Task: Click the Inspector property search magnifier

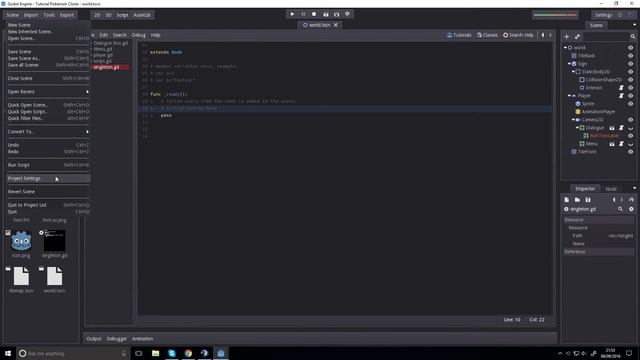Action: pyautogui.click(x=620, y=209)
